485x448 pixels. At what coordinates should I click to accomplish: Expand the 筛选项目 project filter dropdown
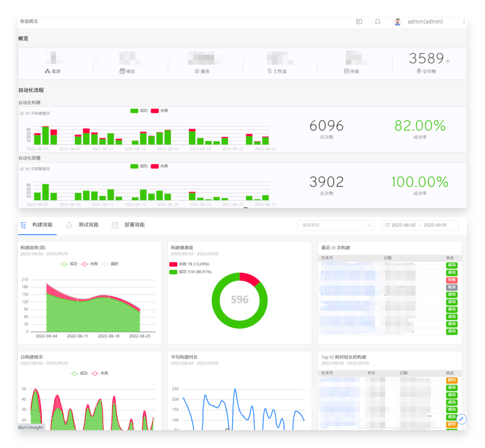coord(335,225)
